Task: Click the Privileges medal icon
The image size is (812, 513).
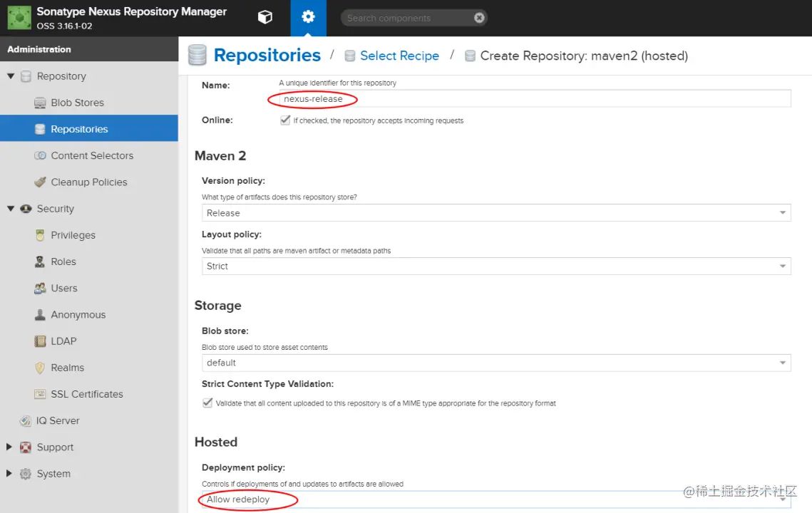Action: click(40, 235)
